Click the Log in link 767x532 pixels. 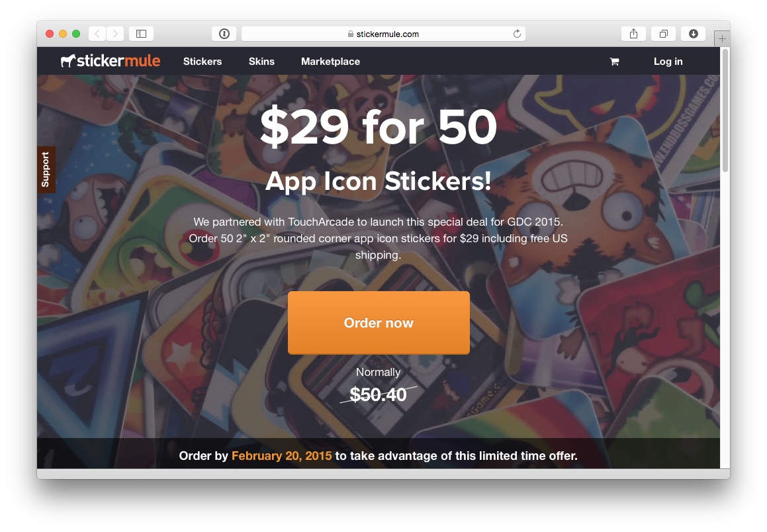[x=668, y=62]
